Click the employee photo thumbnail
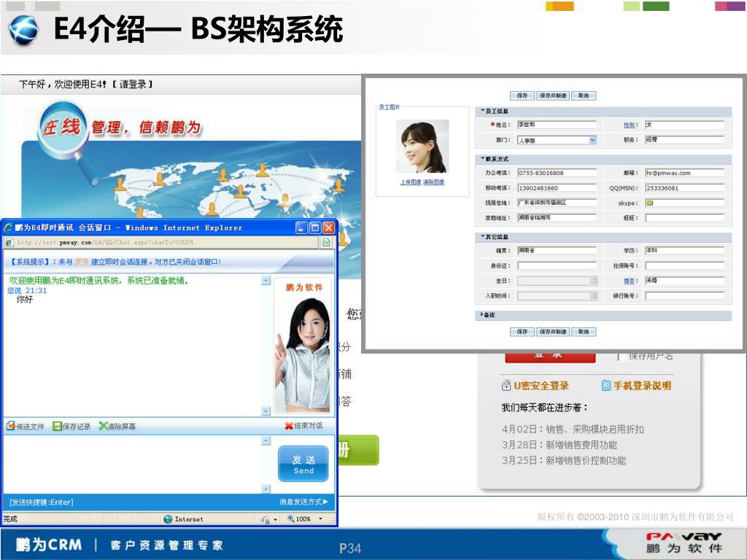 (x=422, y=146)
